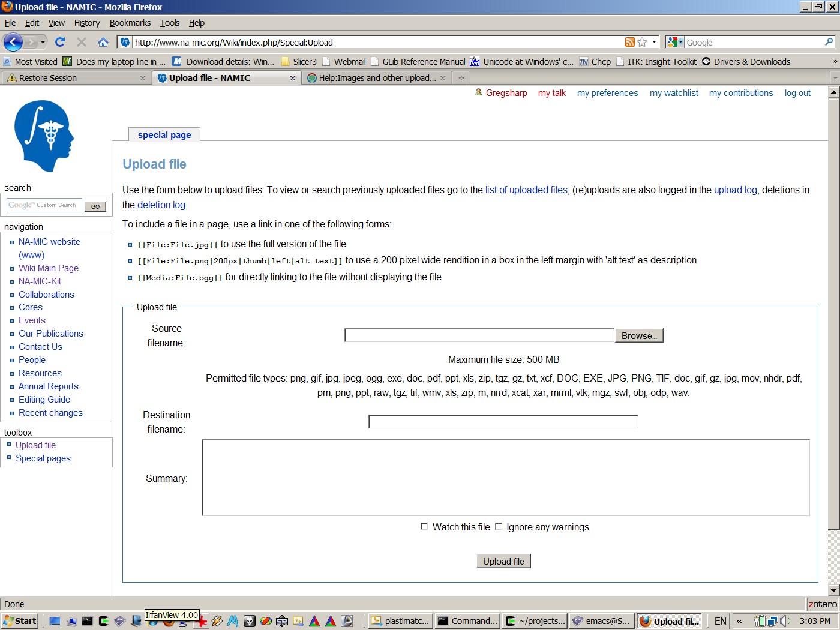Viewport: 840px width, 630px height.
Task: Check the 'Ignore any warnings' box
Action: click(499, 527)
